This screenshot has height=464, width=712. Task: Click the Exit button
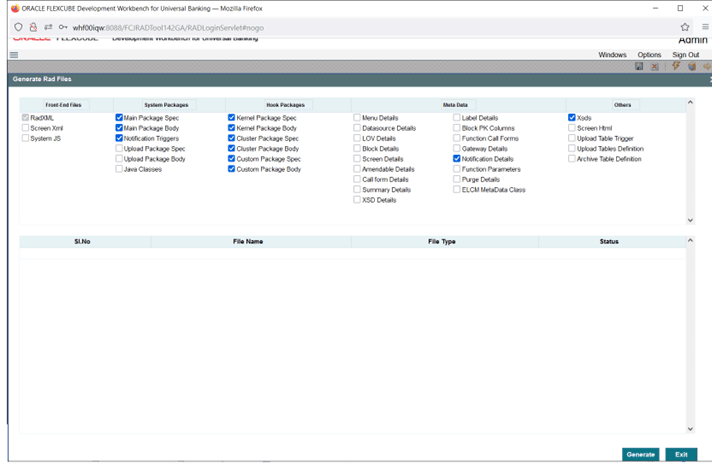point(681,454)
